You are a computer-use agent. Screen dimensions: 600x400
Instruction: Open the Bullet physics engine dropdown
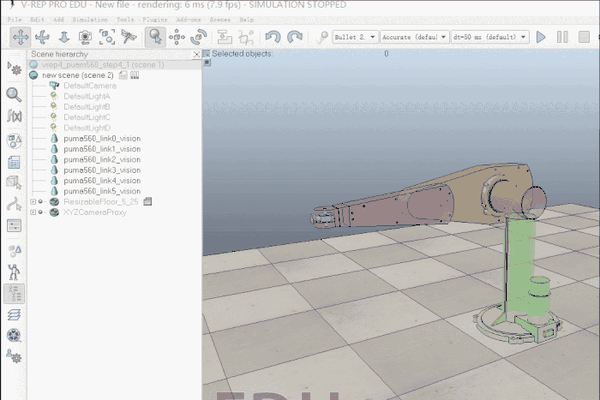[x=354, y=37]
